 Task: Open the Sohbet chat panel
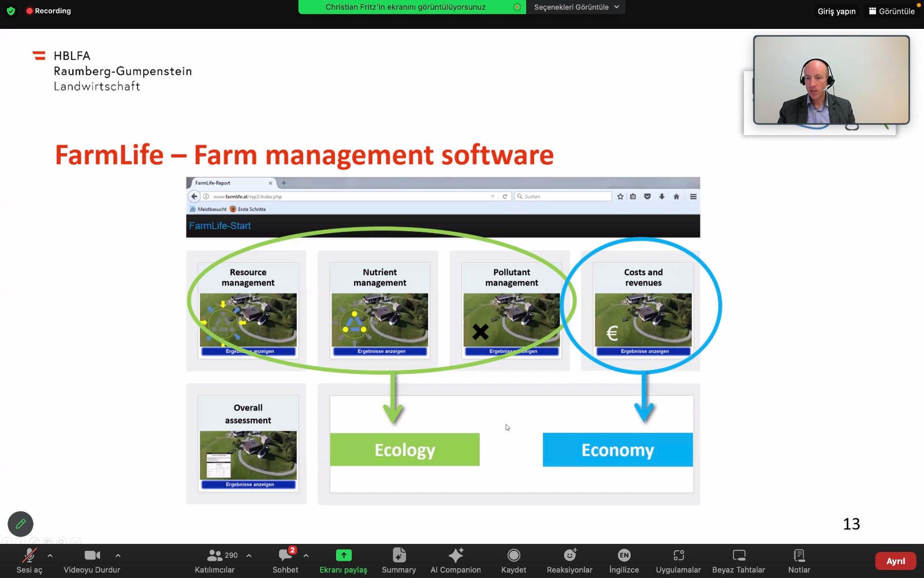coord(285,556)
